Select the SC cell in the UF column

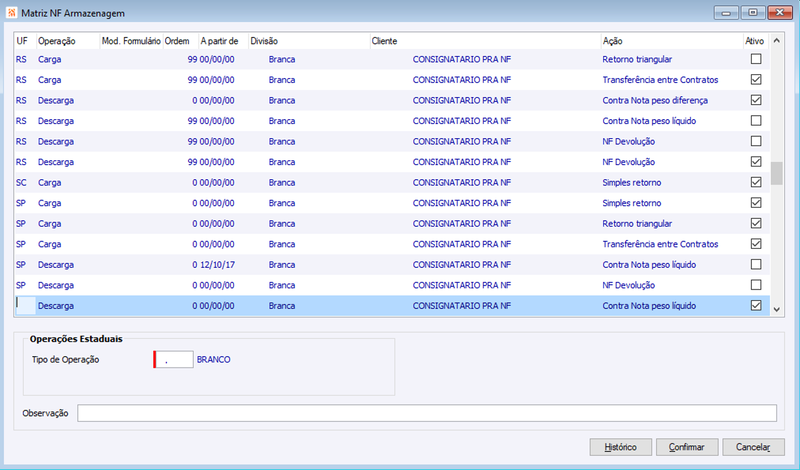(21, 182)
